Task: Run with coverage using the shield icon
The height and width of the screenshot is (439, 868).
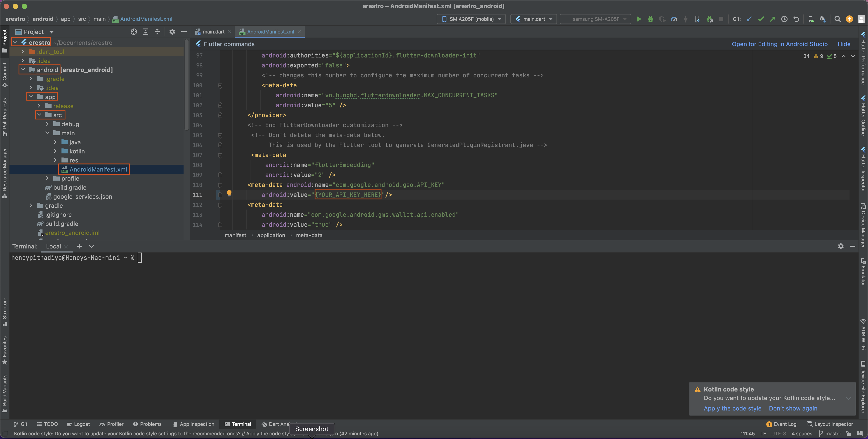Action: 662,19
